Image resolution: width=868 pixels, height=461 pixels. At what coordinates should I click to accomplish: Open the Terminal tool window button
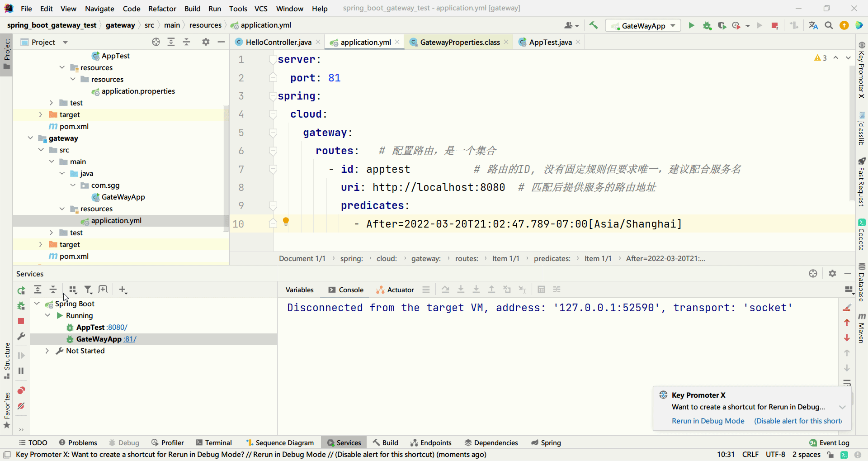[214, 442]
